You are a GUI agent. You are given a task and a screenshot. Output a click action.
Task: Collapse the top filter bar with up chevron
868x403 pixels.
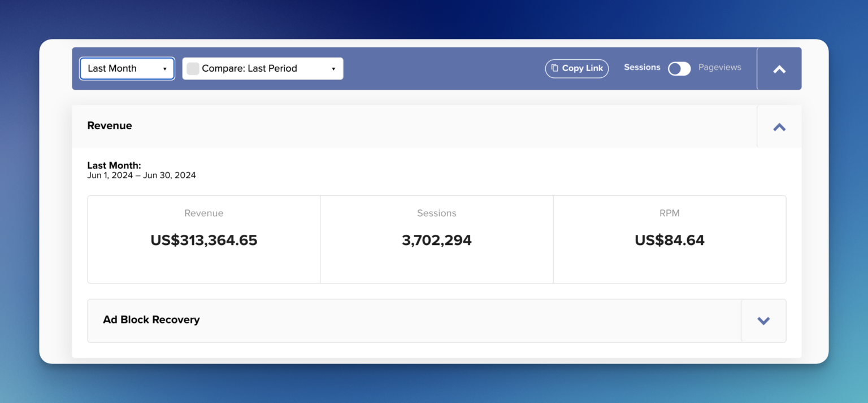coord(779,69)
